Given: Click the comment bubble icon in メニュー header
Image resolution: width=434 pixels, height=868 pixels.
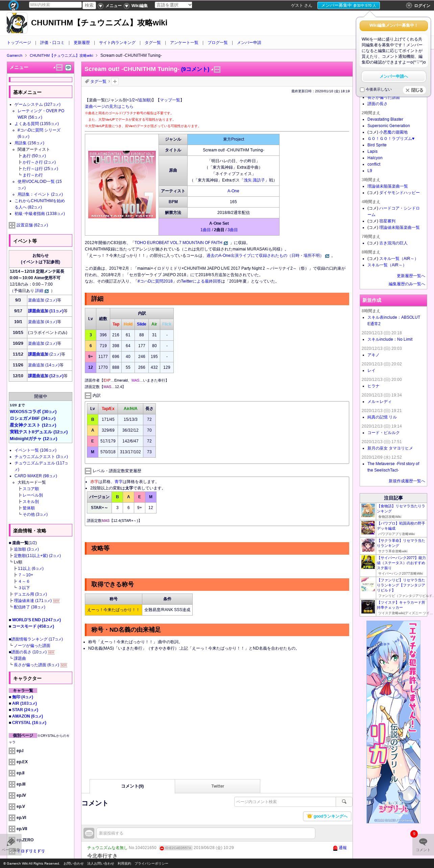Looking at the screenshot, I should (x=68, y=68).
